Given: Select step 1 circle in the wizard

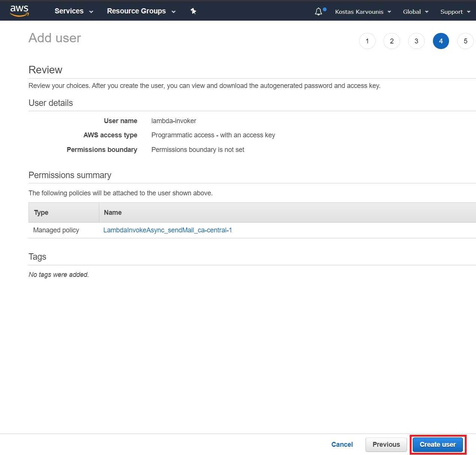Looking at the screenshot, I should point(367,41).
